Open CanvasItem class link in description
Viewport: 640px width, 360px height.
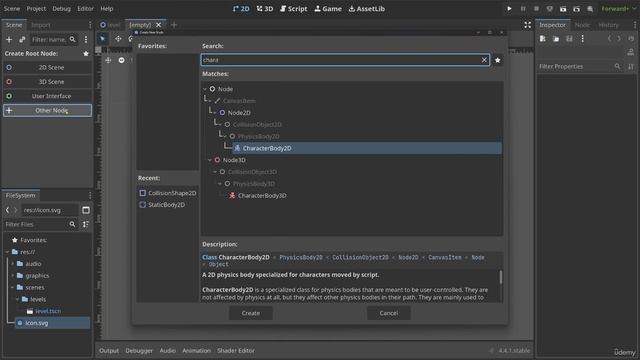point(444,258)
